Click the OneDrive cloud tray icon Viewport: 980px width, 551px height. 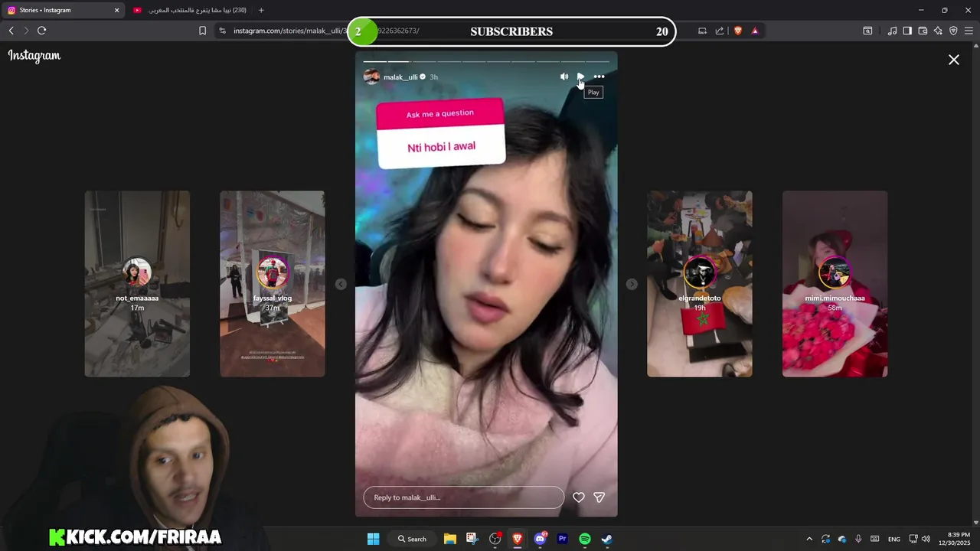click(x=842, y=539)
